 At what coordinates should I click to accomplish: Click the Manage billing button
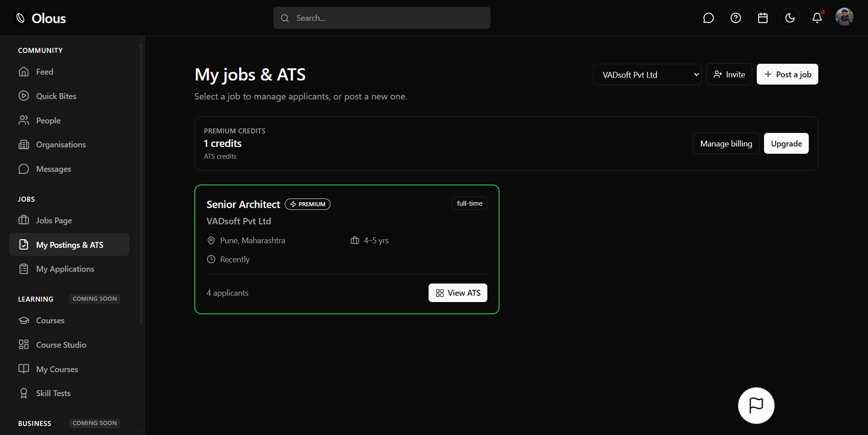[x=726, y=144]
